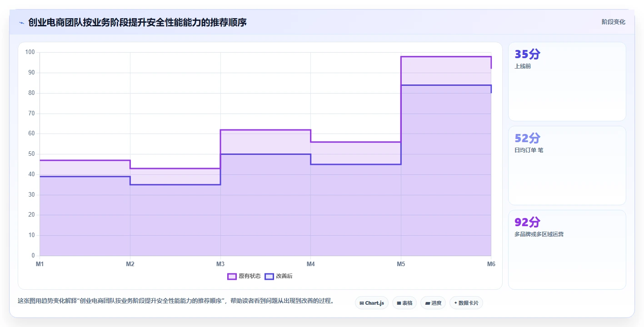The width and height of the screenshot is (644, 327).
Task: Click the chart title heading text
Action: point(137,22)
